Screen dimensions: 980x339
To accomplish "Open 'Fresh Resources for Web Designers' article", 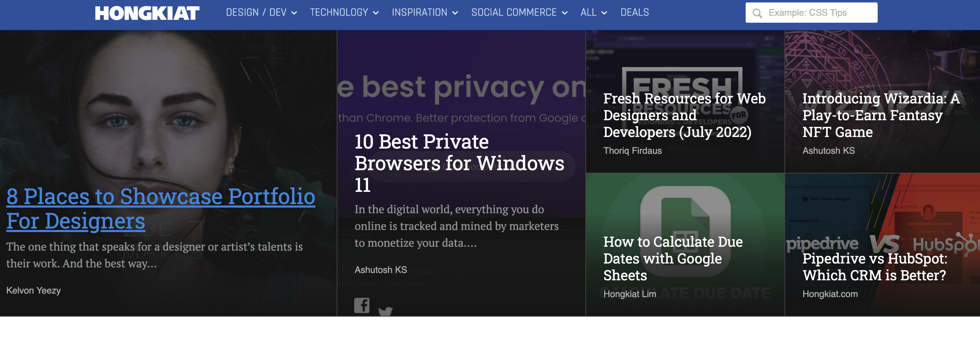I will pos(685,115).
